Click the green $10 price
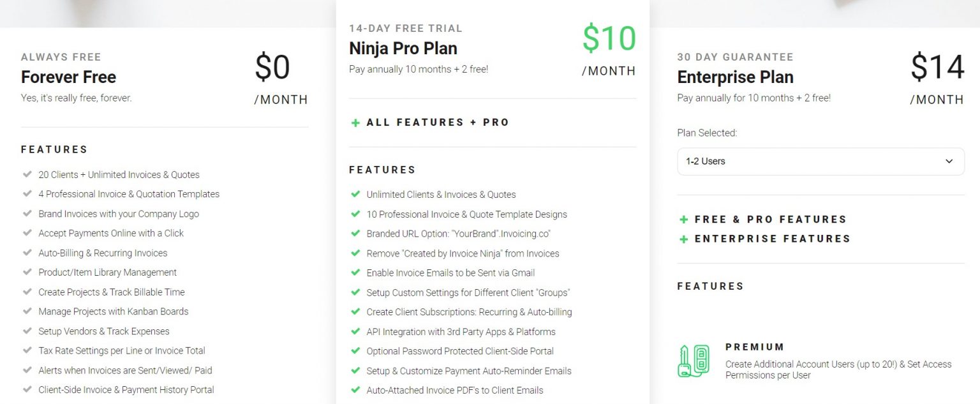980x404 pixels. 609,39
